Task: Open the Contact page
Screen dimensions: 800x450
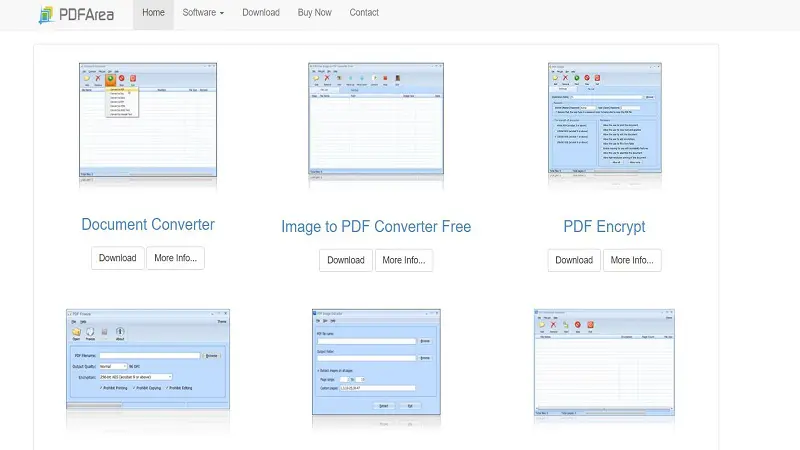Action: point(364,13)
